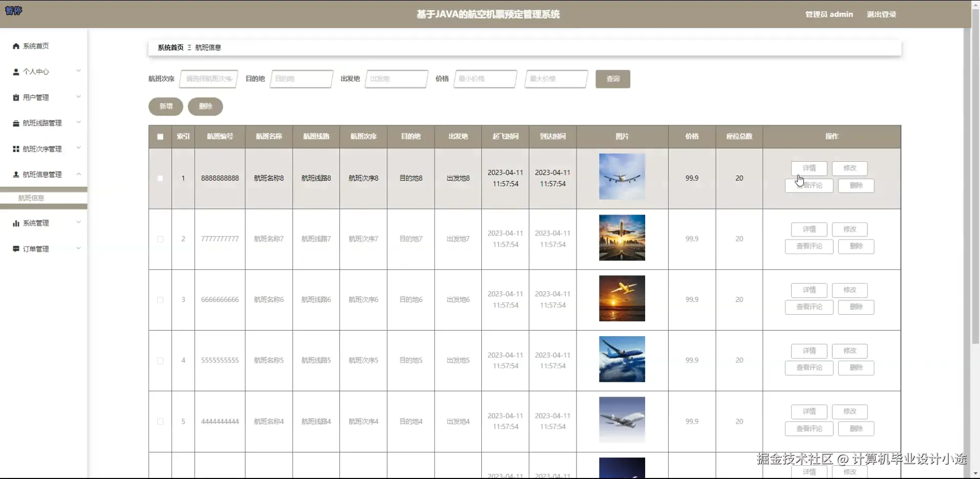Expand the 航班次序管理 chevron
Viewport: 980px width, 479px height.
(x=78, y=148)
